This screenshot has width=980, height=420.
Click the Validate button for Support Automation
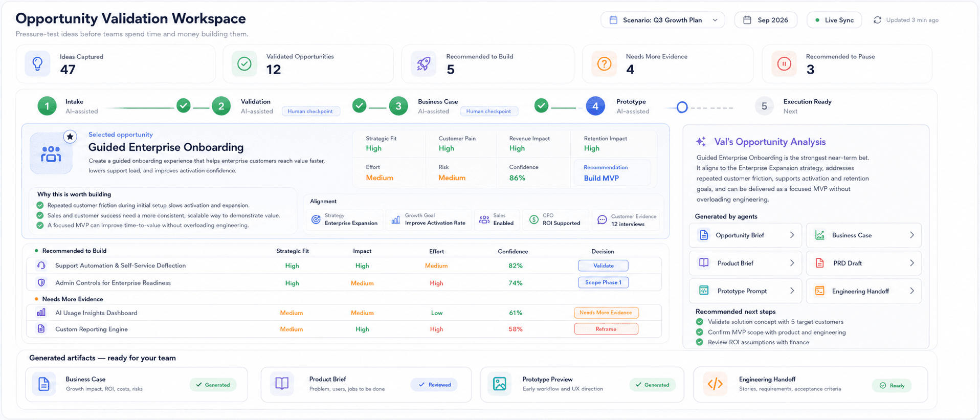point(603,266)
